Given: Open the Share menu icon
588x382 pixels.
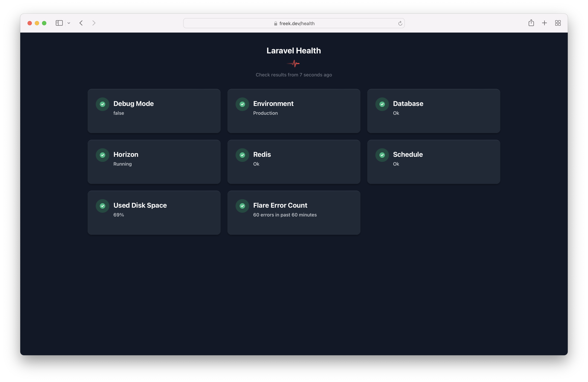Looking at the screenshot, I should 531,23.
